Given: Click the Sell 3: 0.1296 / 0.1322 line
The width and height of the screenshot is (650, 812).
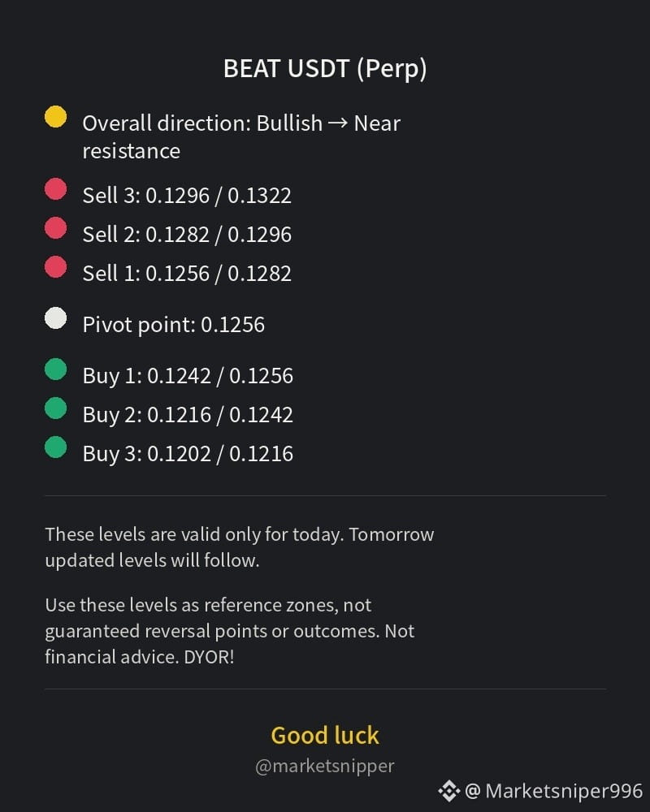Looking at the screenshot, I should (187, 196).
